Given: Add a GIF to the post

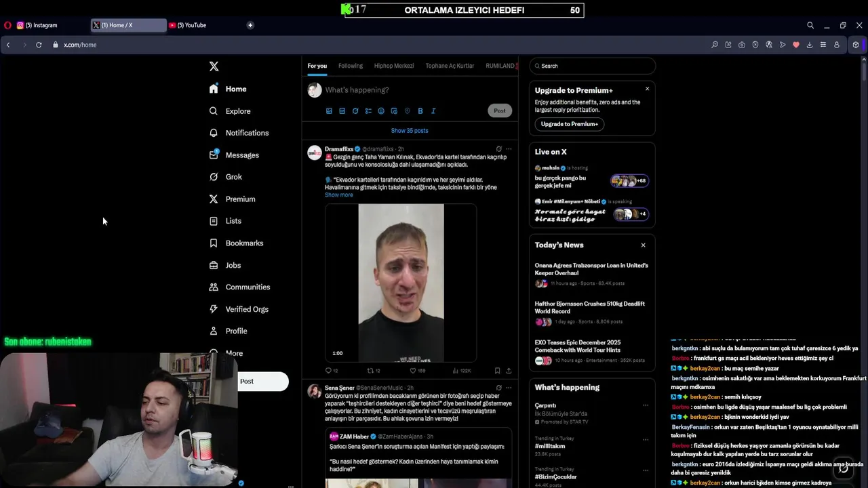Looking at the screenshot, I should [x=342, y=110].
